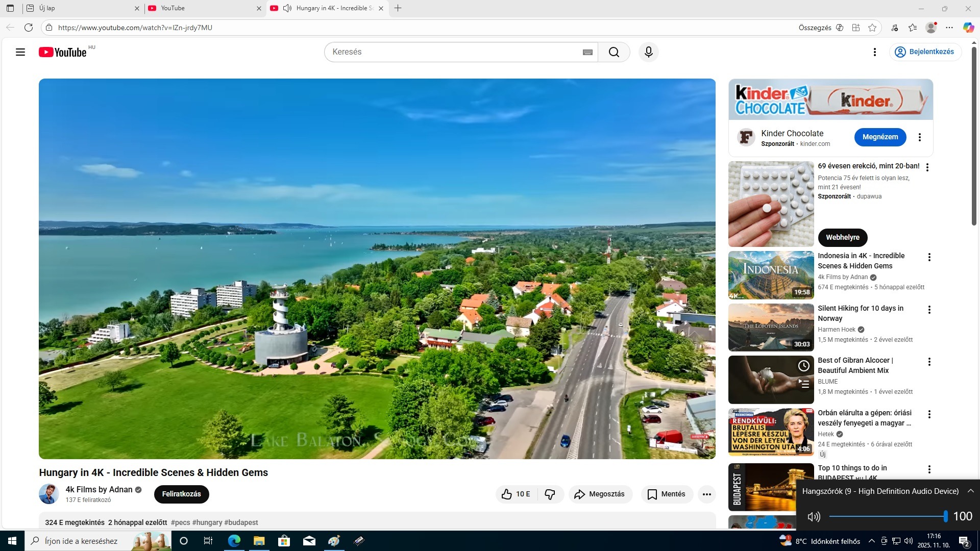
Task: Open the three-dot YouTube settings menu
Action: [x=874, y=52]
